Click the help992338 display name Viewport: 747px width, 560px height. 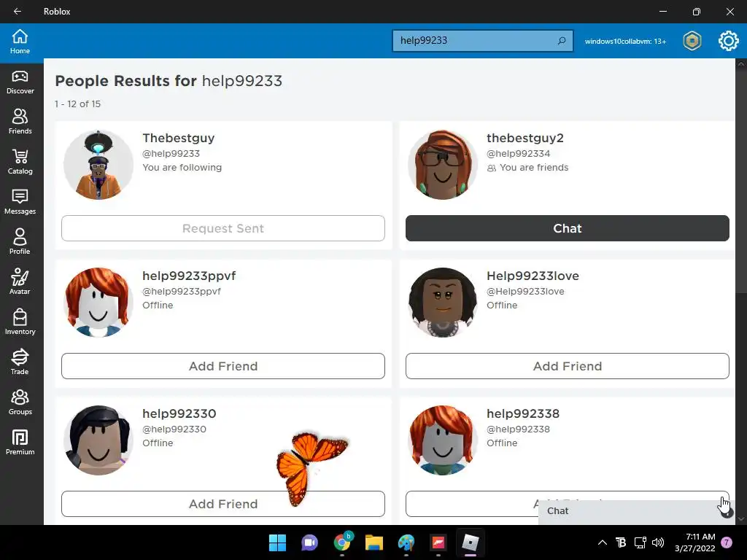pyautogui.click(x=523, y=413)
